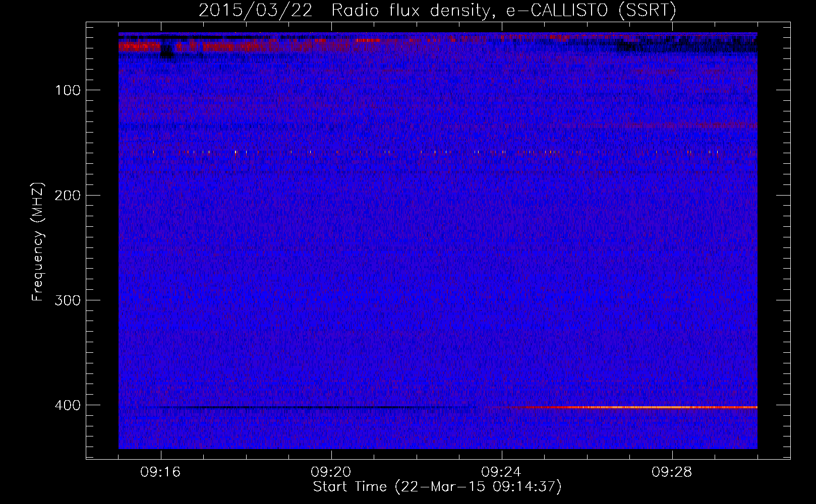Click the 09:28 time tick label

[672, 472]
